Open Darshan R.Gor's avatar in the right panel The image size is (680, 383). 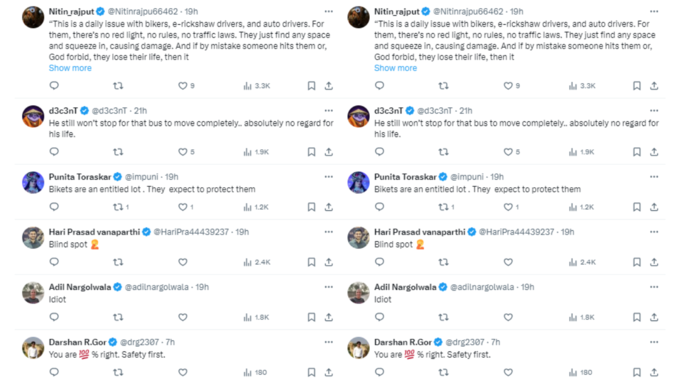[x=358, y=348]
